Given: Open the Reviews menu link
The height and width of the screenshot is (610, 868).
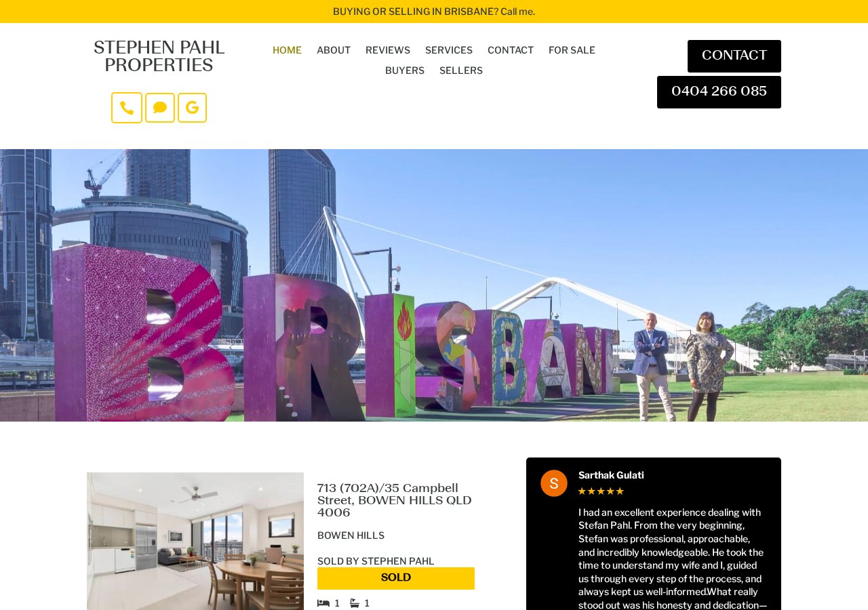Looking at the screenshot, I should click(388, 50).
